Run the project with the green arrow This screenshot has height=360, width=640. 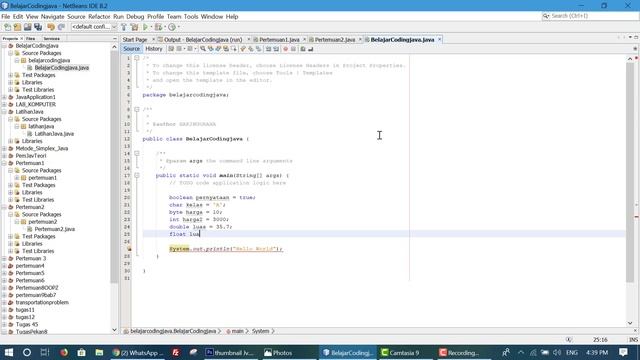click(x=145, y=27)
